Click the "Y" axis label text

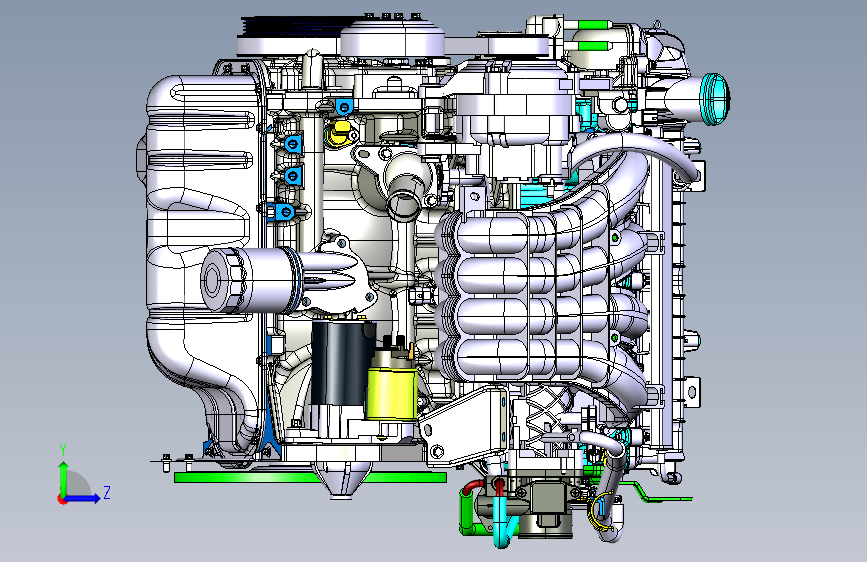click(63, 450)
